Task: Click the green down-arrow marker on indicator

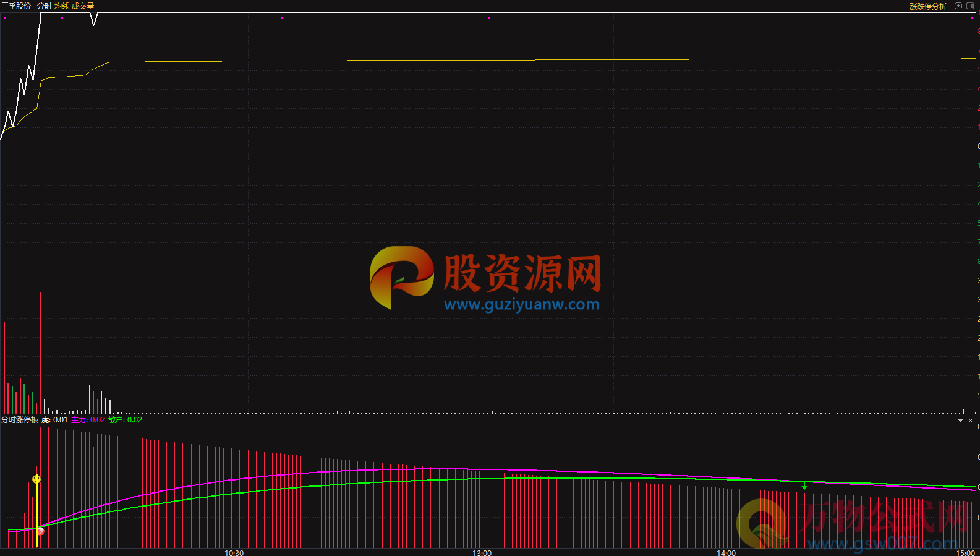Action: [x=804, y=486]
